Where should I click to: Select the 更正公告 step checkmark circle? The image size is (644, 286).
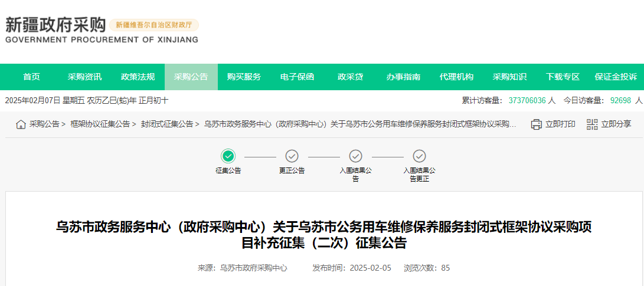tap(292, 156)
